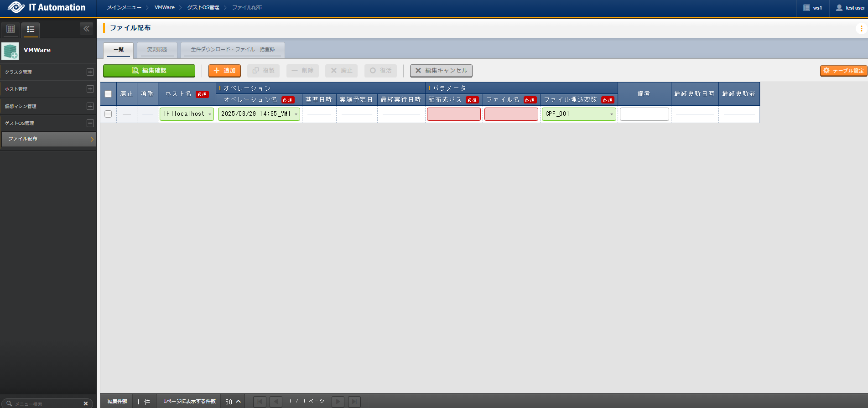
Task: Expand the クラスタ管理 menu section
Action: point(90,72)
